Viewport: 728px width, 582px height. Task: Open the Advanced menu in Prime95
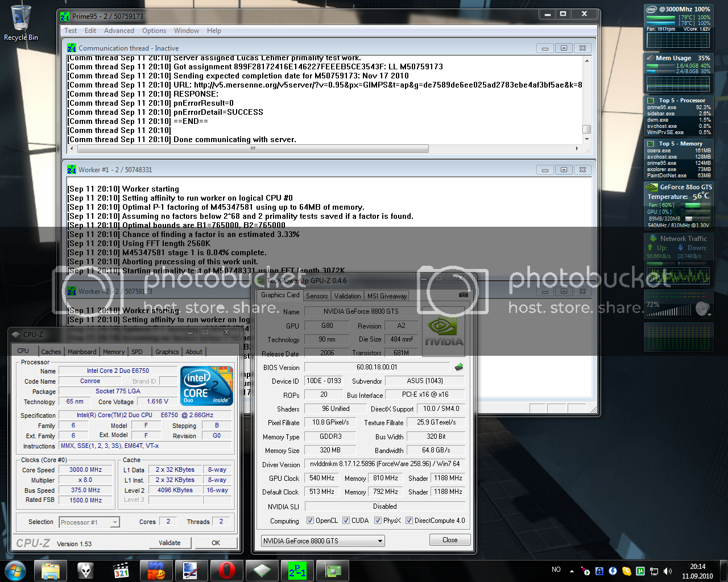(119, 31)
